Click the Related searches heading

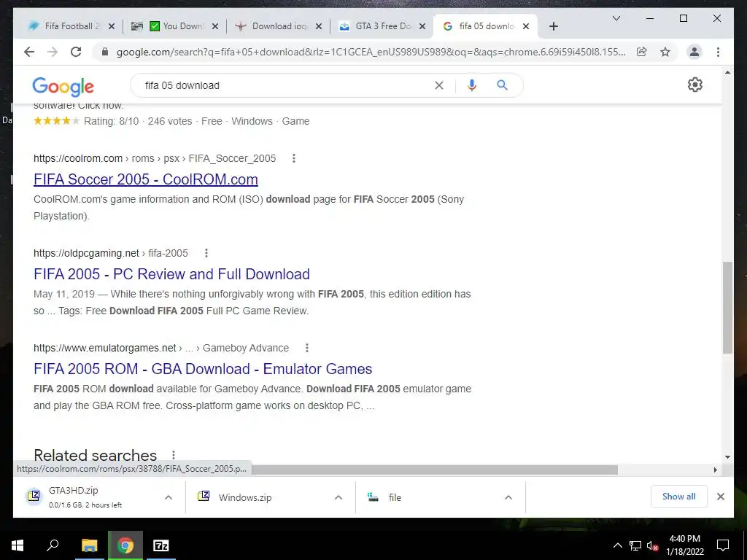pos(96,455)
